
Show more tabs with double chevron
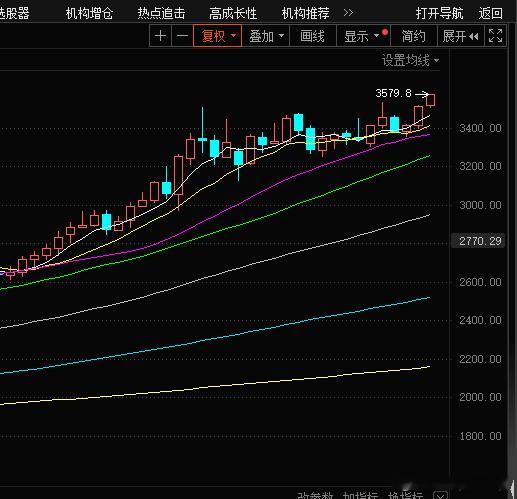point(348,13)
